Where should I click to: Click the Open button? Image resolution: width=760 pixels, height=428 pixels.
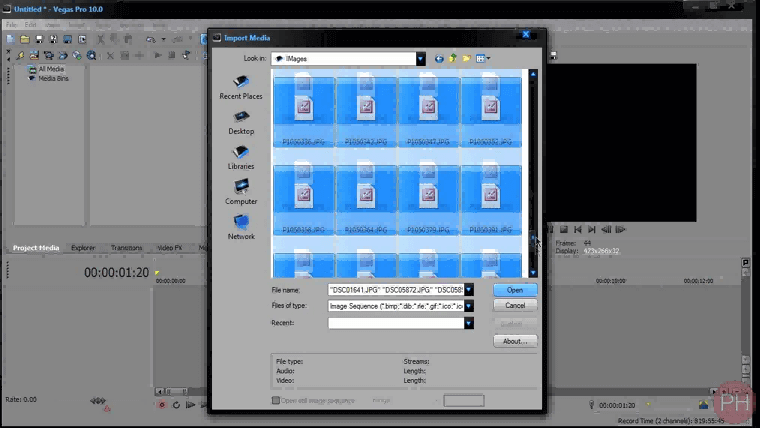tap(515, 290)
